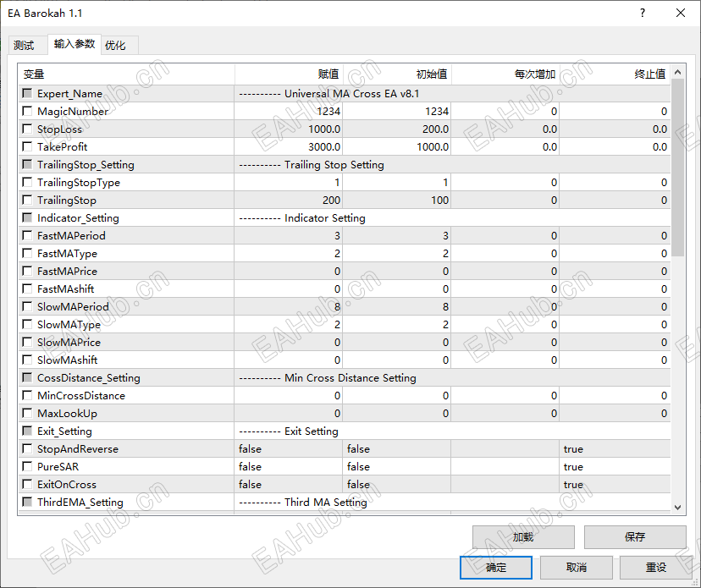Click StopAndReverse 终止值 true cell
Image resolution: width=701 pixels, height=588 pixels.
(x=615, y=448)
